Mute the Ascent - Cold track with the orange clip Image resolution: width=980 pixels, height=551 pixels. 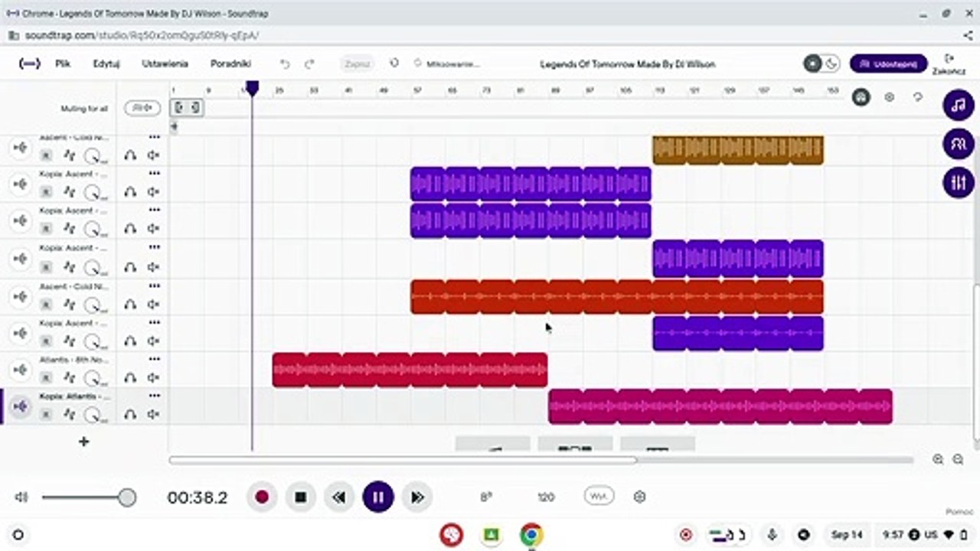[153, 304]
